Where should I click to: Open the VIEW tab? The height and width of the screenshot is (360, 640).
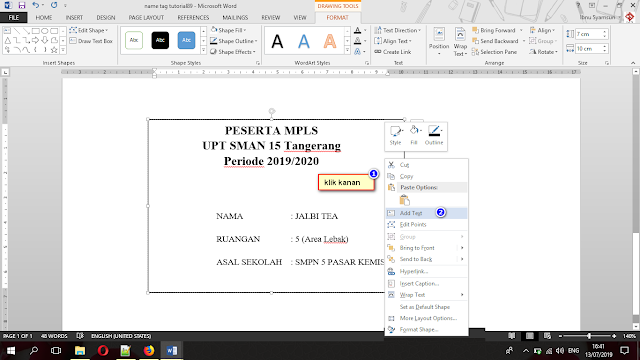[x=300, y=18]
